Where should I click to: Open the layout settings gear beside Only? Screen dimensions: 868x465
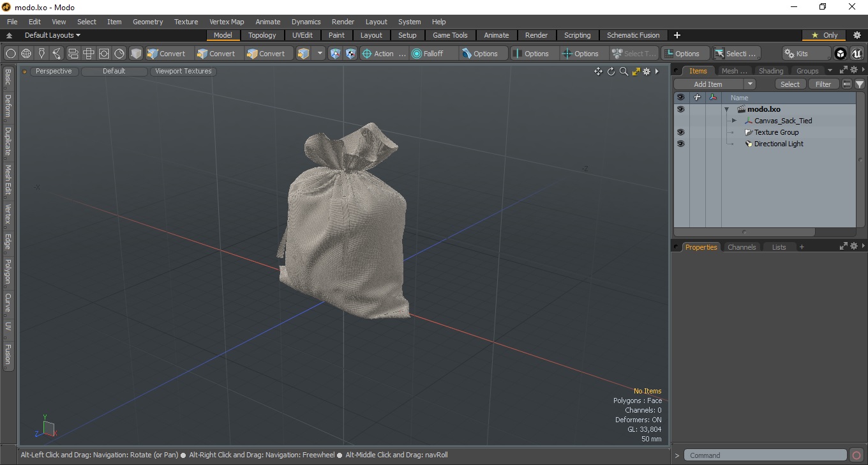coord(857,35)
